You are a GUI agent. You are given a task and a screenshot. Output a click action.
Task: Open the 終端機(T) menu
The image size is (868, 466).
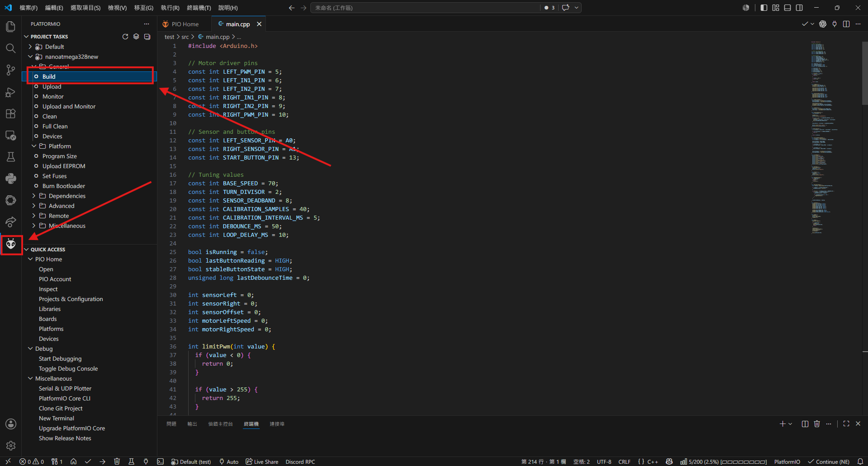pyautogui.click(x=199, y=8)
